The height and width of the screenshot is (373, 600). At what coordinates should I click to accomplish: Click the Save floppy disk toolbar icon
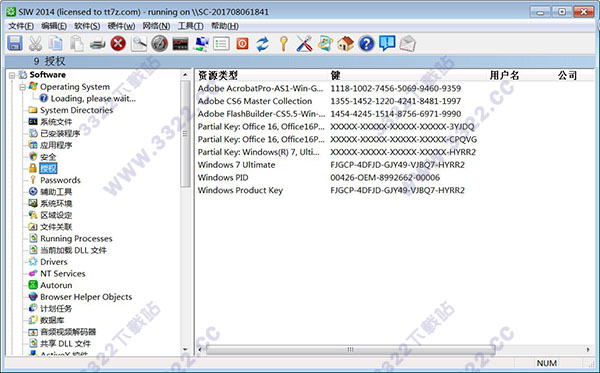15,44
